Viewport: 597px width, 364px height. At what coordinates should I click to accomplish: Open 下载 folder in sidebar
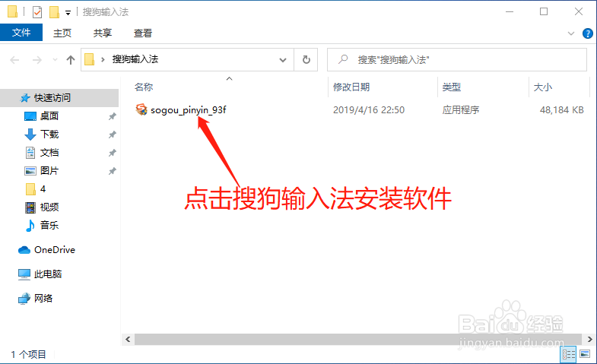point(49,135)
